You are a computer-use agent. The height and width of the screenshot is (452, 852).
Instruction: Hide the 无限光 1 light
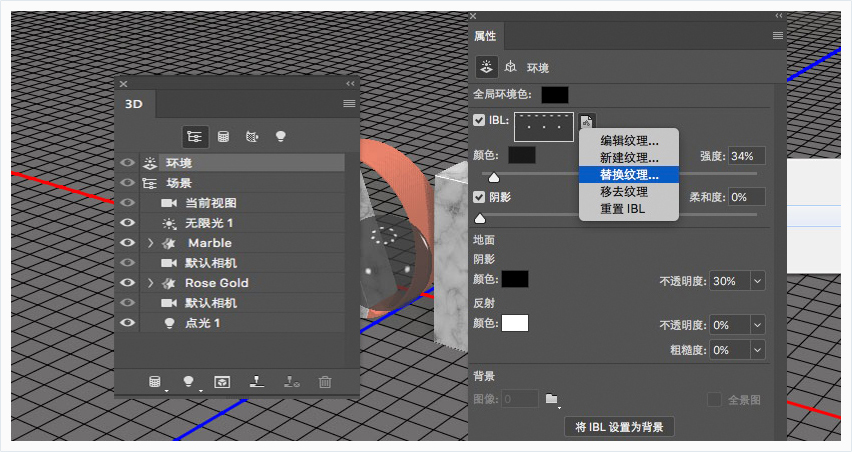[x=127, y=223]
